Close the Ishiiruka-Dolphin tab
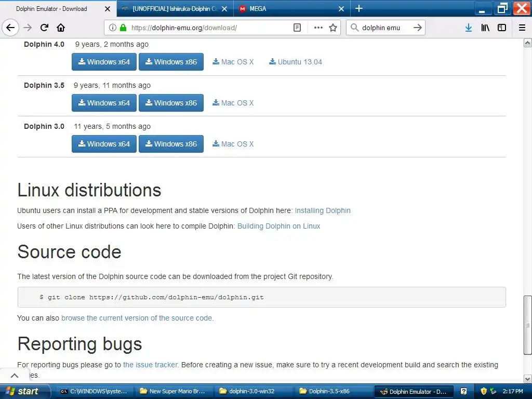Screen dimensions: 532x399 pos(224,9)
